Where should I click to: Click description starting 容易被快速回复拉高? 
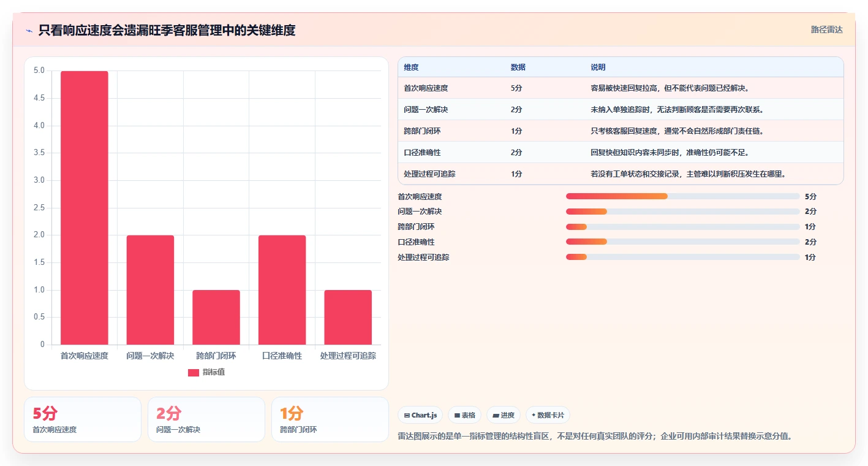670,88
